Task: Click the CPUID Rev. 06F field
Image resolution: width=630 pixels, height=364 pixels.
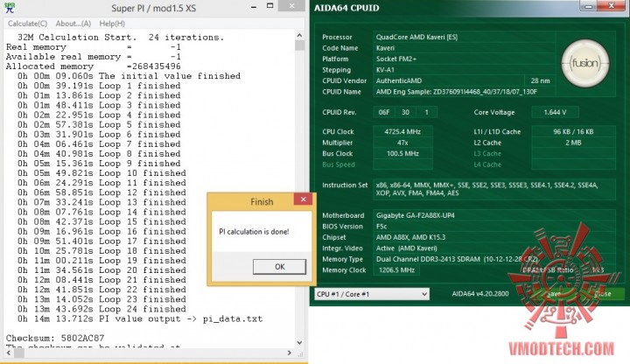Action: pyautogui.click(x=384, y=112)
